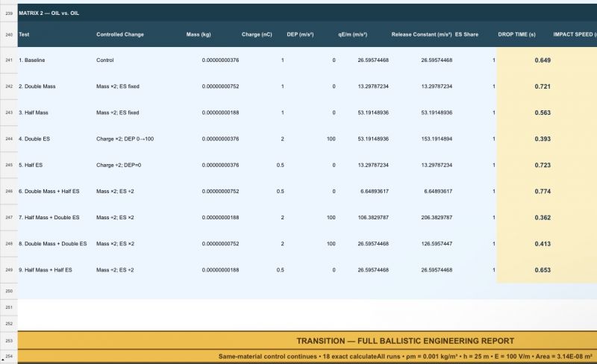The height and width of the screenshot is (364, 597).
Task: Click the 'Mass (kg)' column header
Action: [x=199, y=34]
